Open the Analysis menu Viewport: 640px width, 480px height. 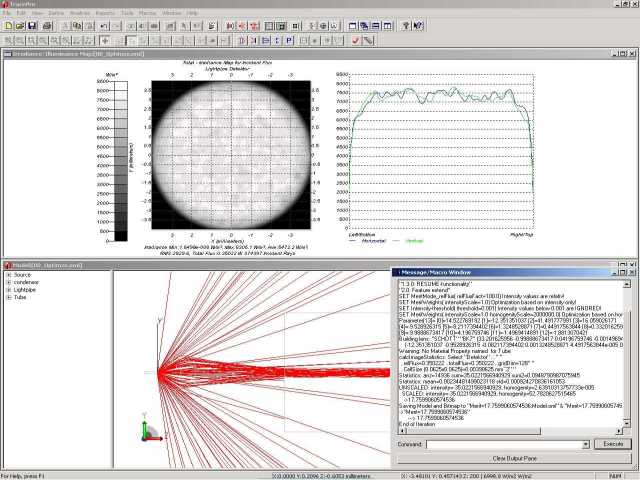[x=80, y=13]
